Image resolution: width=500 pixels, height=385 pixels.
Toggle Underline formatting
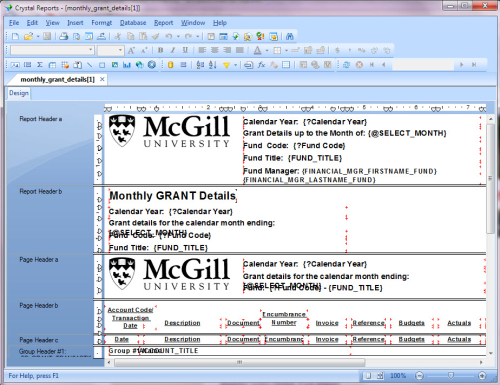(x=185, y=50)
